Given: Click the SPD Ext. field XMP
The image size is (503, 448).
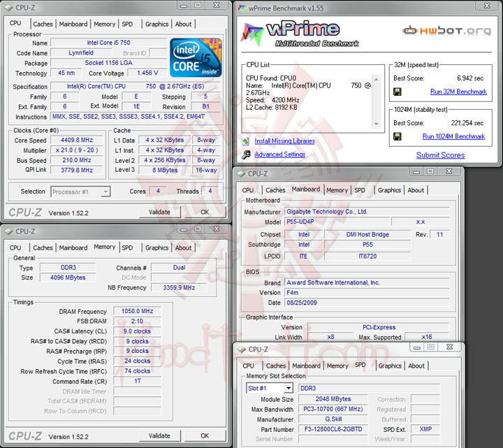Looking at the screenshot, I should point(425,429).
